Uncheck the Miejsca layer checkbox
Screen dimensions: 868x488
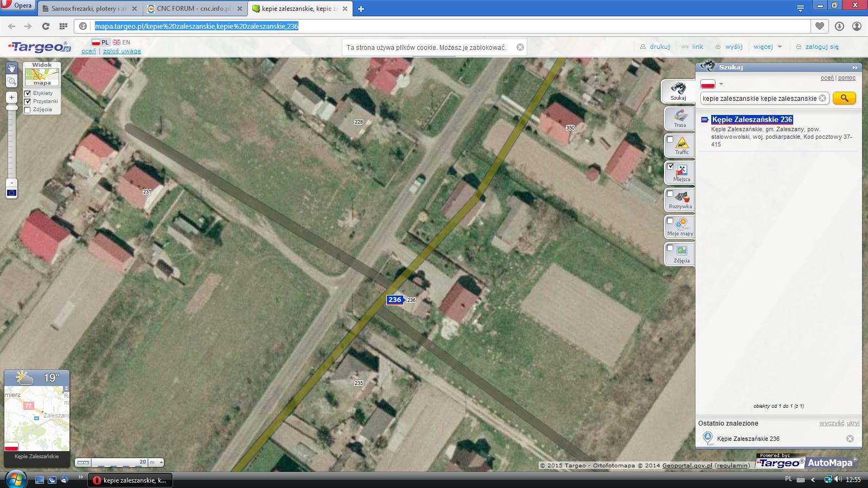(x=670, y=166)
